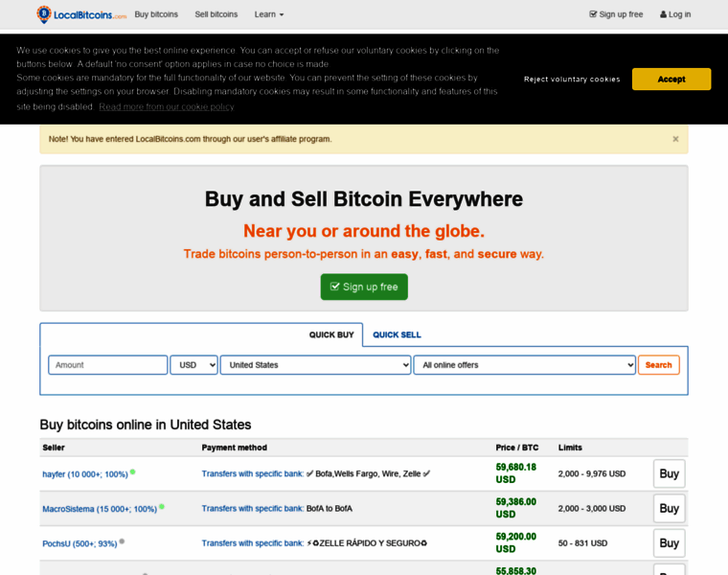Select the Quick Buy tab

331,334
